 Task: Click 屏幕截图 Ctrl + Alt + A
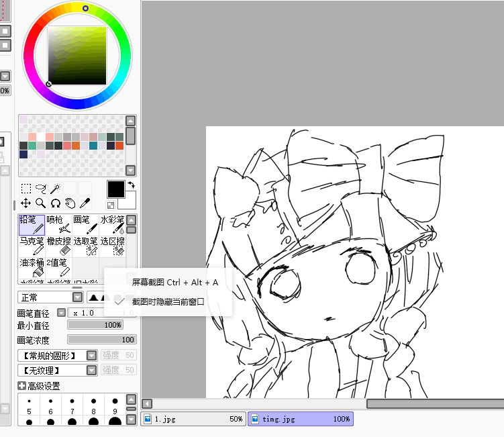(x=175, y=283)
